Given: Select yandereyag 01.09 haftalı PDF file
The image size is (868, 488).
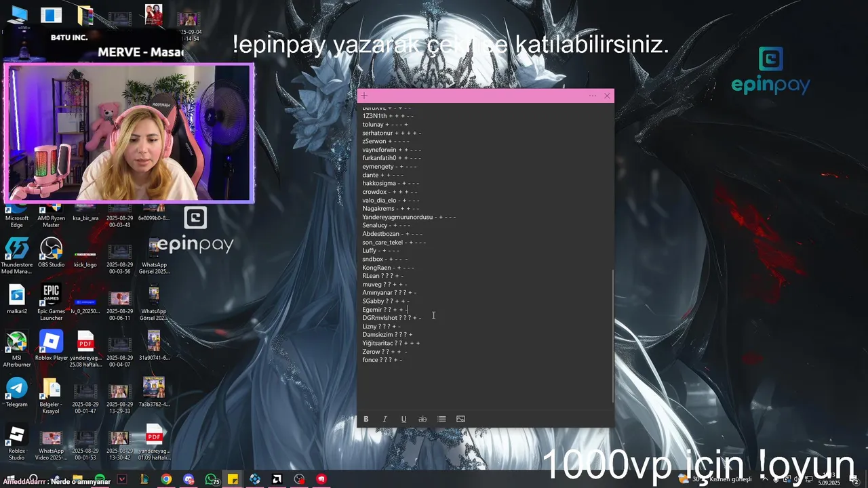Looking at the screenshot, I should click(x=154, y=441).
